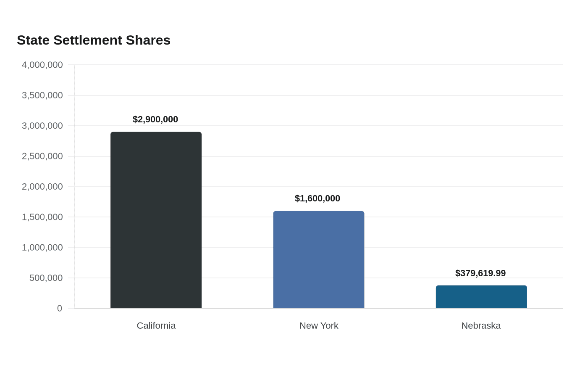
Task: Click the State Settlement Shares title
Action: (x=94, y=40)
